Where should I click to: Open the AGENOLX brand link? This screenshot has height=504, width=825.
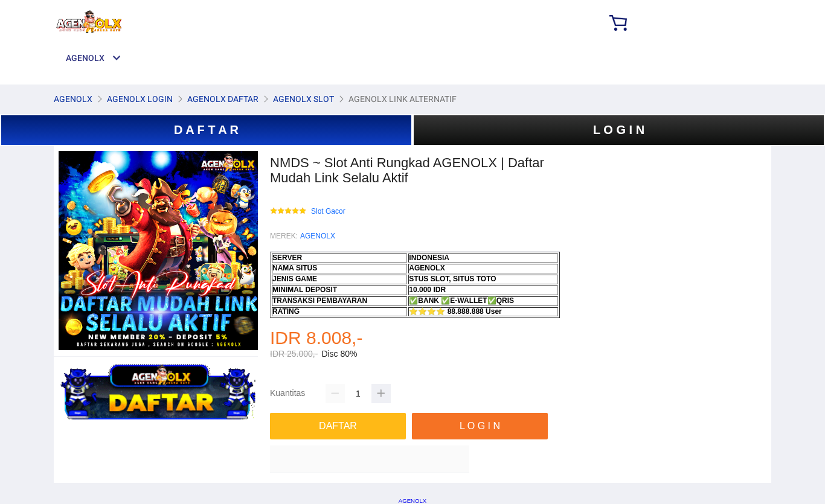tap(318, 236)
